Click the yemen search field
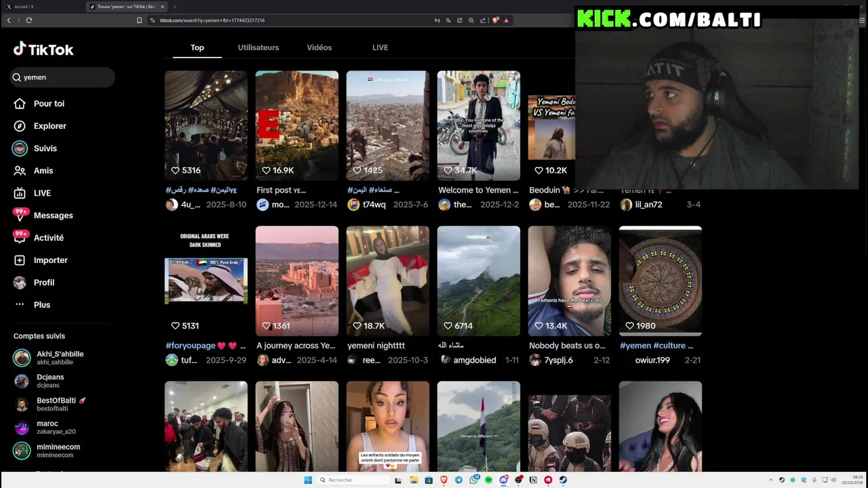This screenshot has height=488, width=868. (x=62, y=77)
